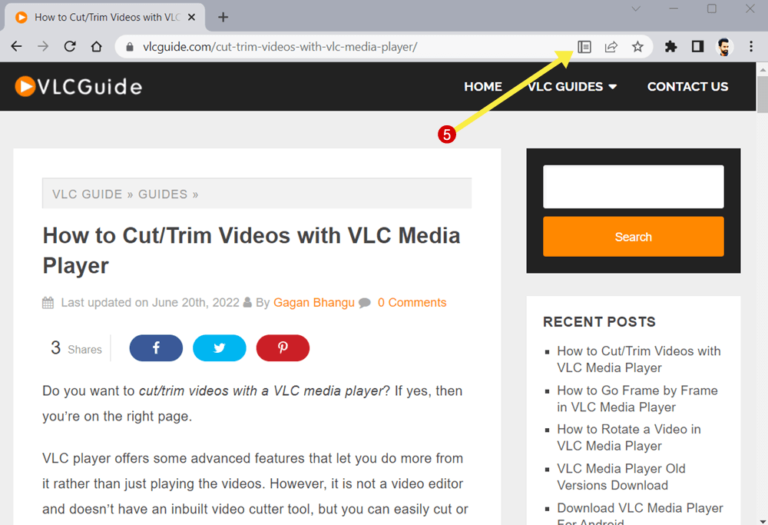This screenshot has width=768, height=525.
Task: Click the scrollbar up arrow
Action: 762,70
